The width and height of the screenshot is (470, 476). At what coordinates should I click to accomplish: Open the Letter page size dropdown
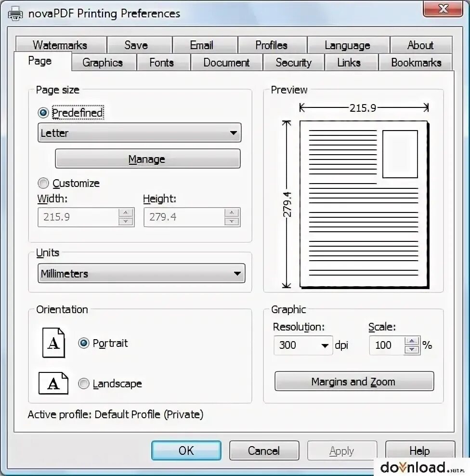pyautogui.click(x=139, y=132)
